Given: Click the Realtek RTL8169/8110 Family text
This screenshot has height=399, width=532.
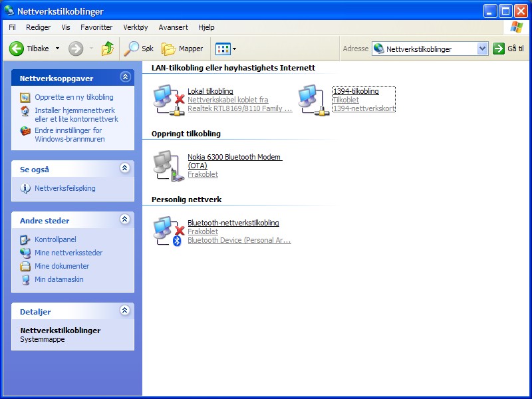Looking at the screenshot, I should (240, 108).
